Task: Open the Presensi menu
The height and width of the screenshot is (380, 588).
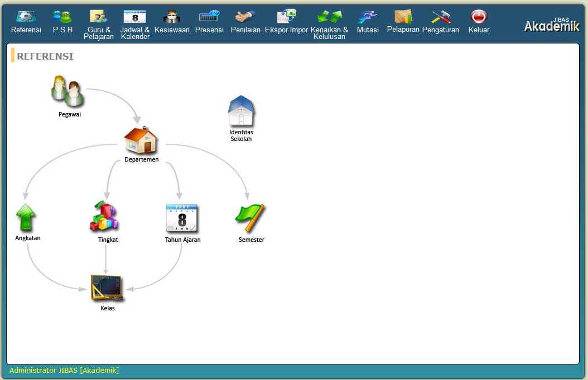Action: click(209, 21)
